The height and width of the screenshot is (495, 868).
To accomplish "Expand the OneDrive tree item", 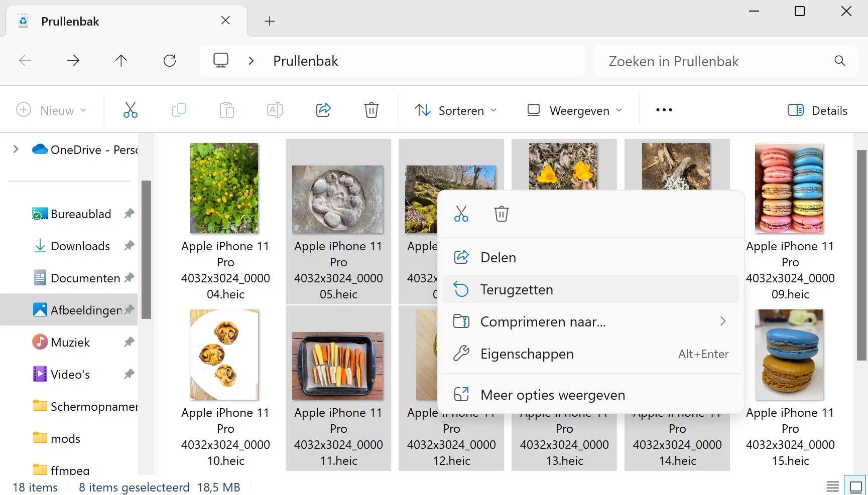I will pos(16,149).
